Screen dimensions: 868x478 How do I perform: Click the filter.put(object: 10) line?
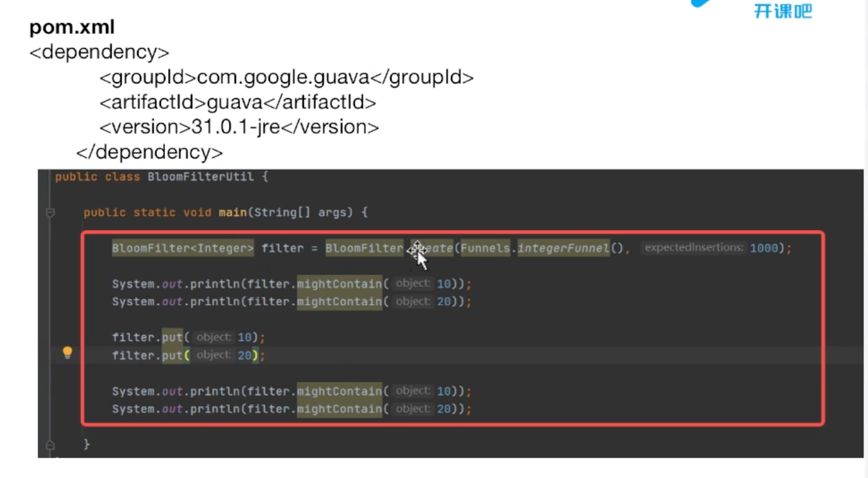pos(188,337)
